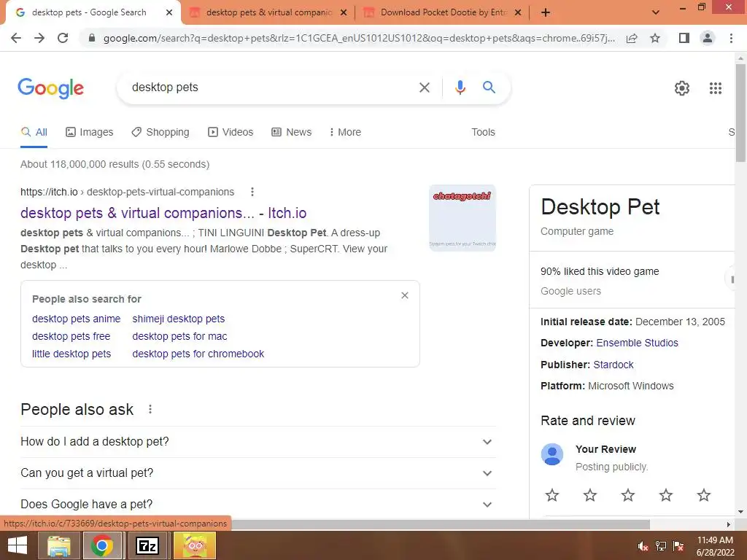Open the Chrome profile avatar
The height and width of the screenshot is (560, 747).
tap(708, 38)
